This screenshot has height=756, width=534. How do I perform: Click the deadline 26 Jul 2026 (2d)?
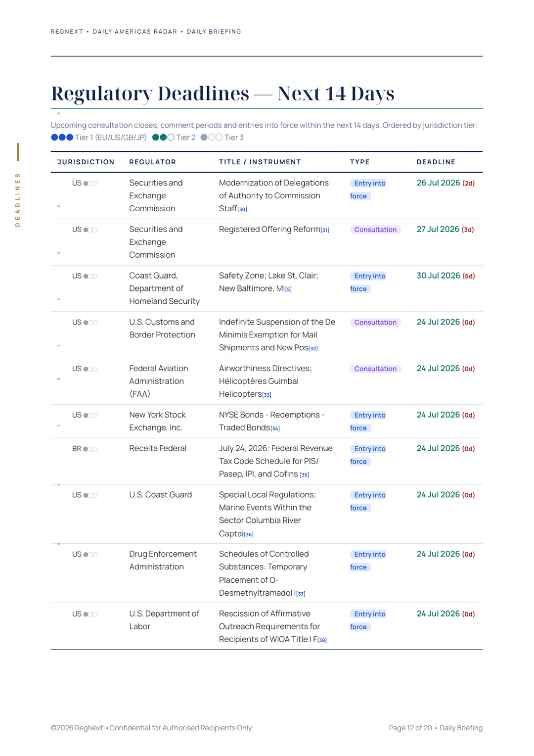445,183
